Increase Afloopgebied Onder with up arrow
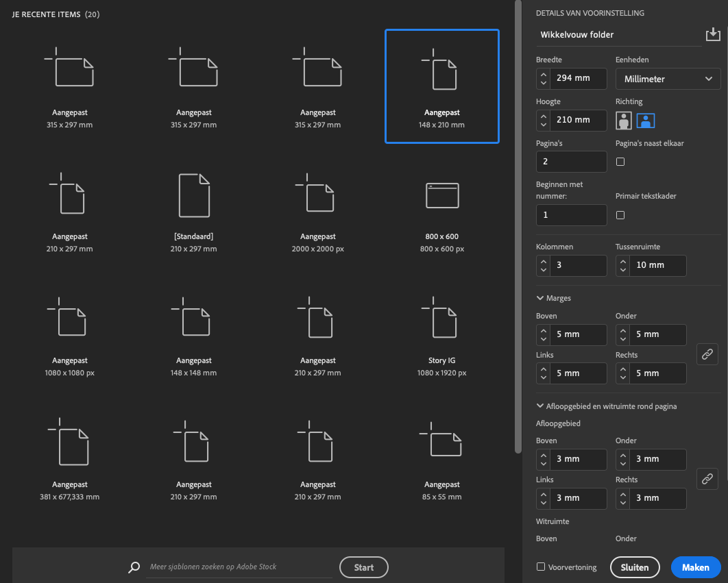The width and height of the screenshot is (728, 583). 623,455
